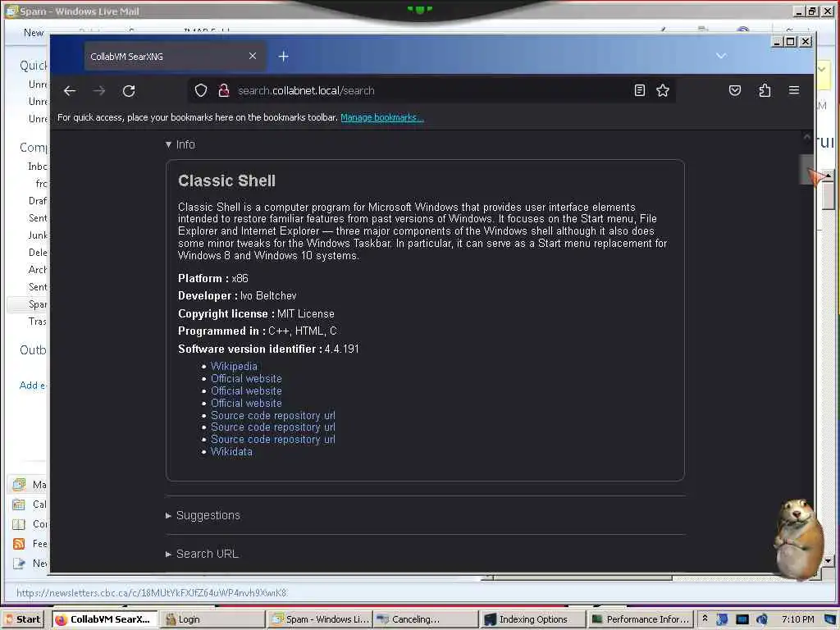The height and width of the screenshot is (630, 840).
Task: Click Quick views header in Live Mail
Action: [x=33, y=66]
